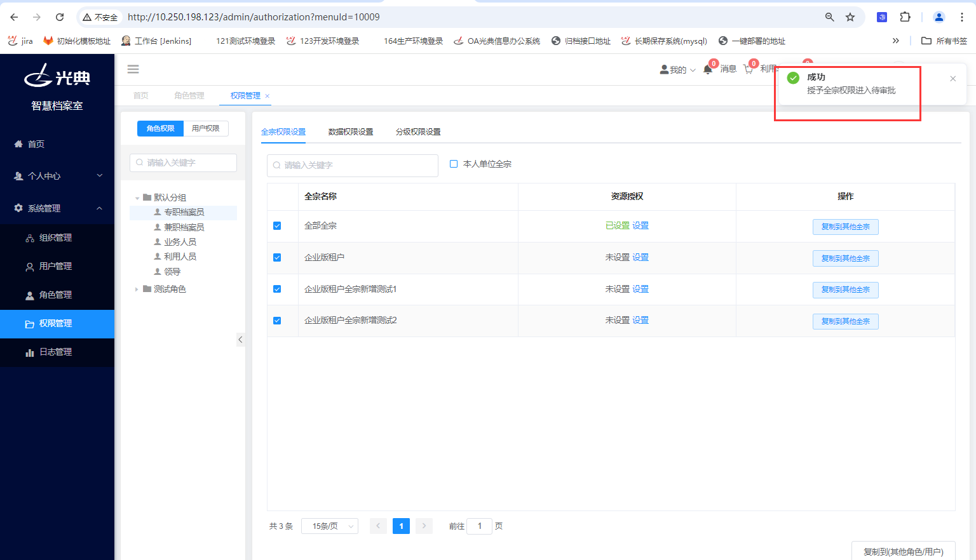Image resolution: width=976 pixels, height=560 pixels.
Task: Switch to 用户权限 toggle button
Action: (x=206, y=128)
